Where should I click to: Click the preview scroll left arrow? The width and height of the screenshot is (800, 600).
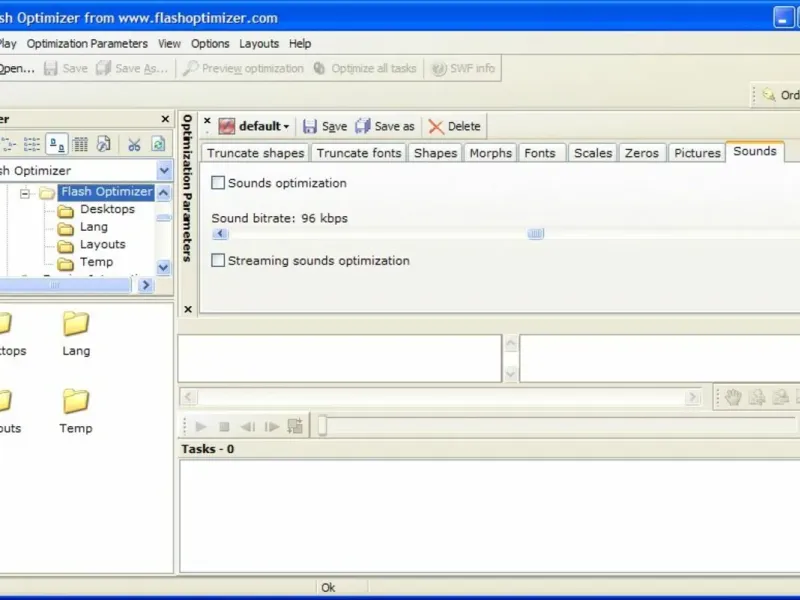(x=188, y=397)
